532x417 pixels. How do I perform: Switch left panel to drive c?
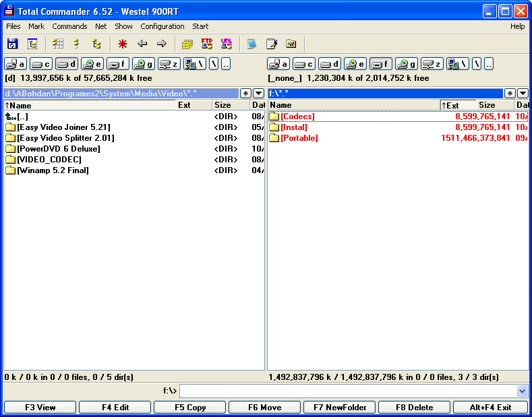pos(41,64)
